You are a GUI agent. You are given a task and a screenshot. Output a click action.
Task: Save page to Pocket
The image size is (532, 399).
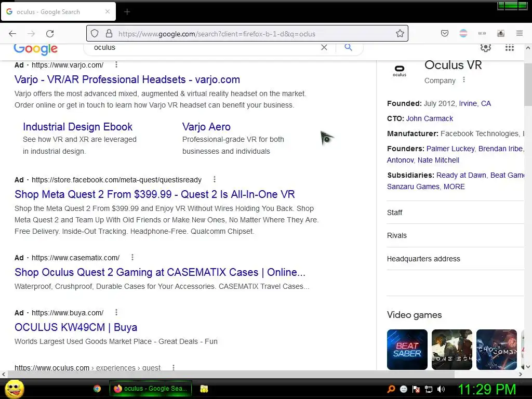point(445,33)
